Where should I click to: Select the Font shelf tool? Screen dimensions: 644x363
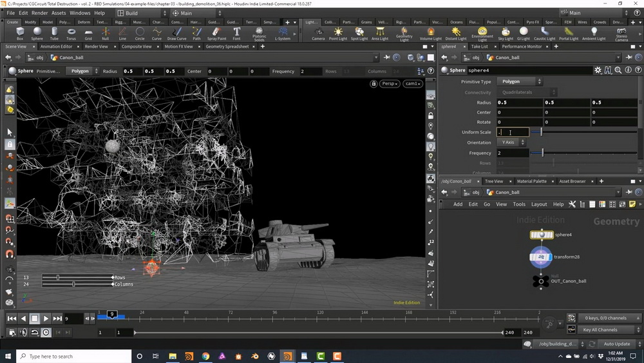[236, 34]
